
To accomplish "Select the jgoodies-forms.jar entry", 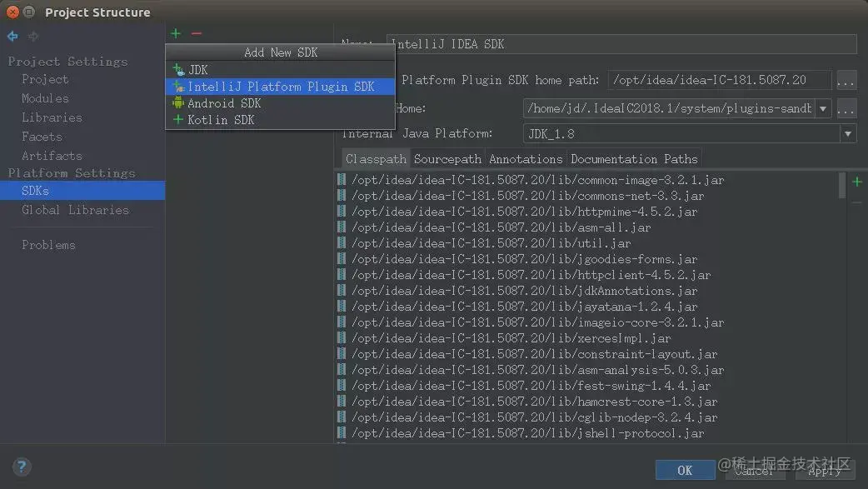I will click(524, 258).
